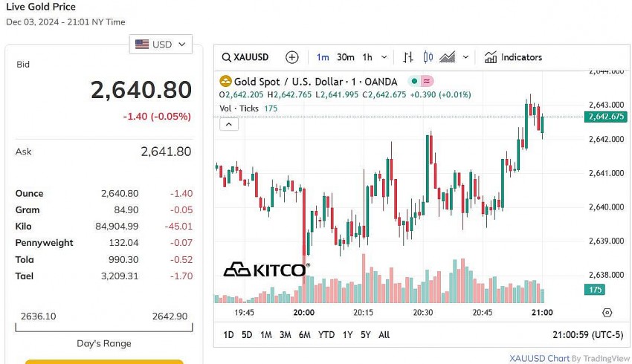Select the 1D date range
The height and width of the screenshot is (364, 632).
tap(228, 335)
